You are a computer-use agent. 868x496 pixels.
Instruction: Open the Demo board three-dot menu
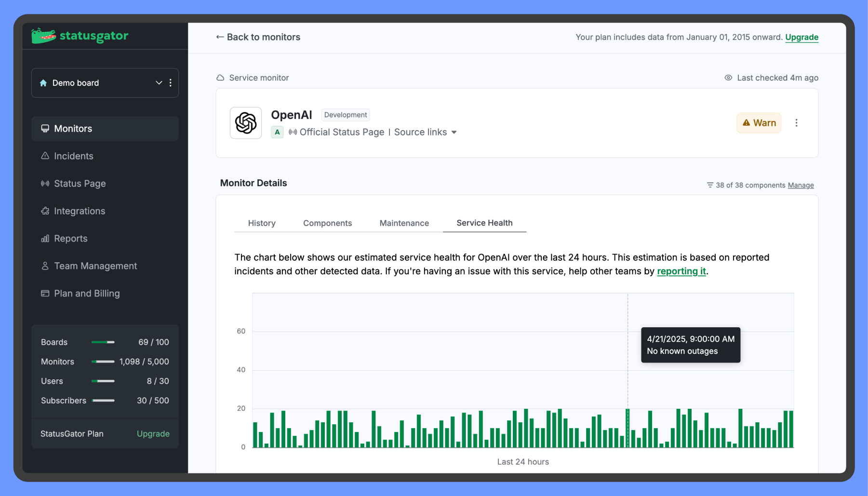click(171, 83)
